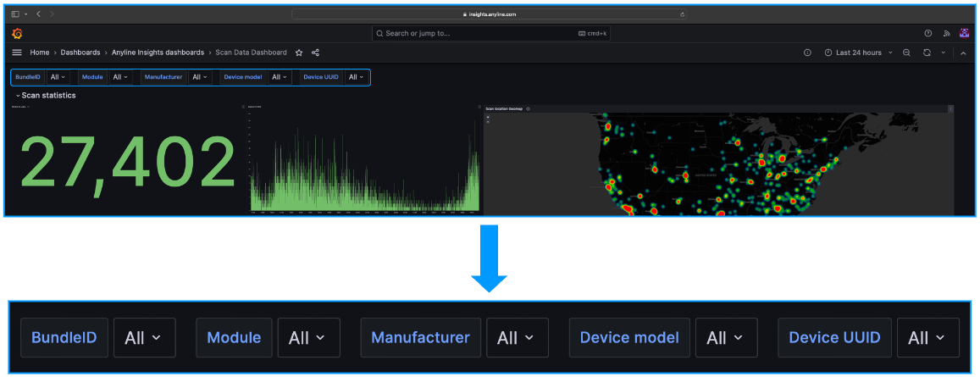Click the share dashboard icon

coord(315,53)
